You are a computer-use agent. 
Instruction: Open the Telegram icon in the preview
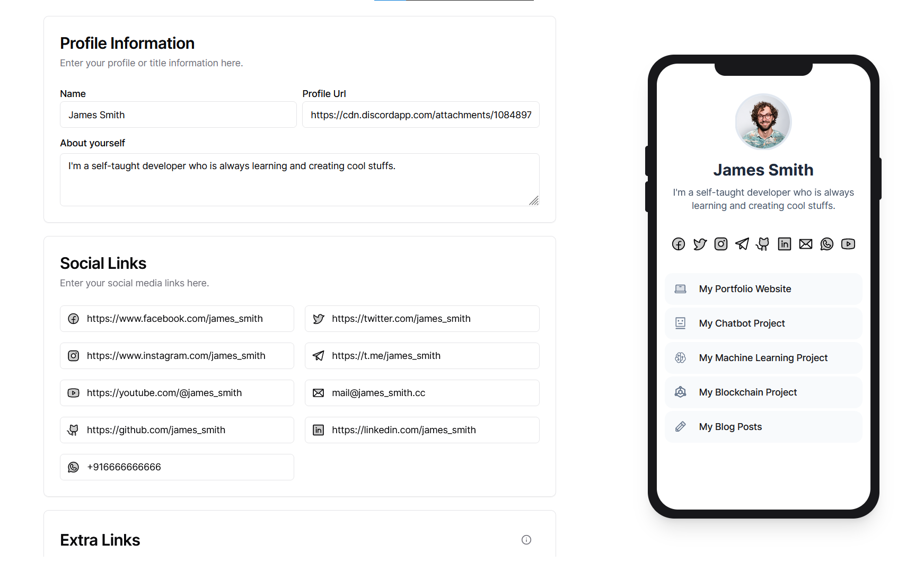pos(742,244)
